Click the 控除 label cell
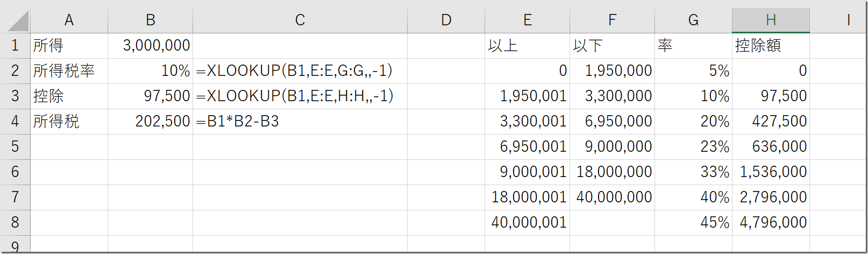Viewport: 868px width, 254px height. pos(69,96)
